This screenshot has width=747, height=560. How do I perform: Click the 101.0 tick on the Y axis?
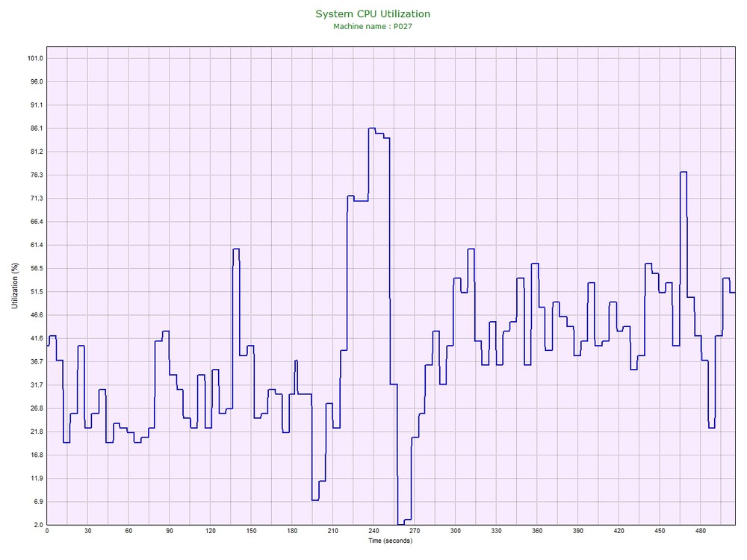coord(35,58)
